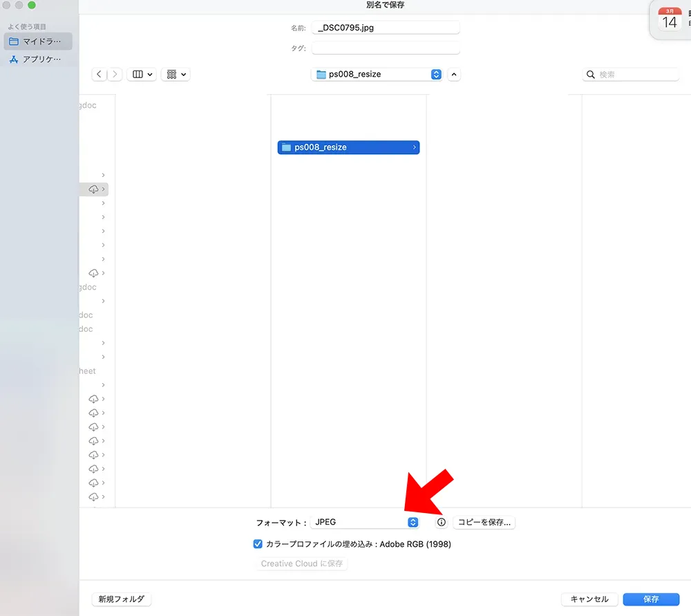Viewport: 691px width, 616px height.
Task: Click the search magnifier icon
Action: [x=590, y=74]
